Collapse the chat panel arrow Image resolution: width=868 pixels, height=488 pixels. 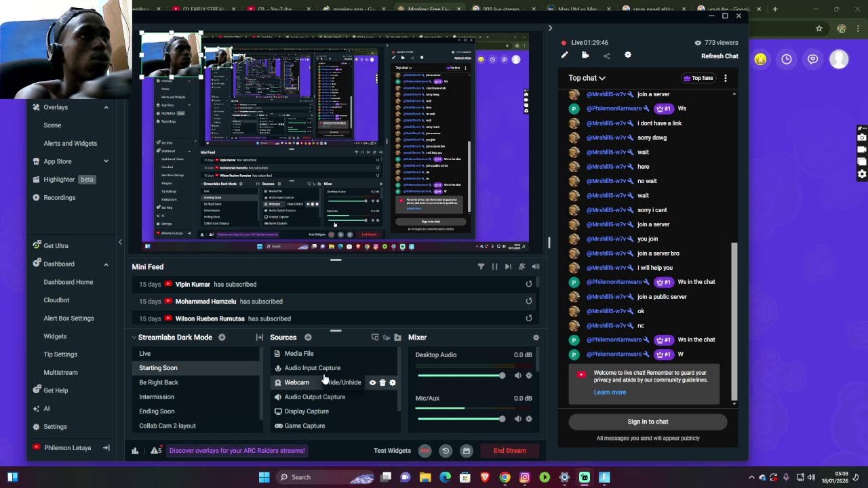coord(550,28)
